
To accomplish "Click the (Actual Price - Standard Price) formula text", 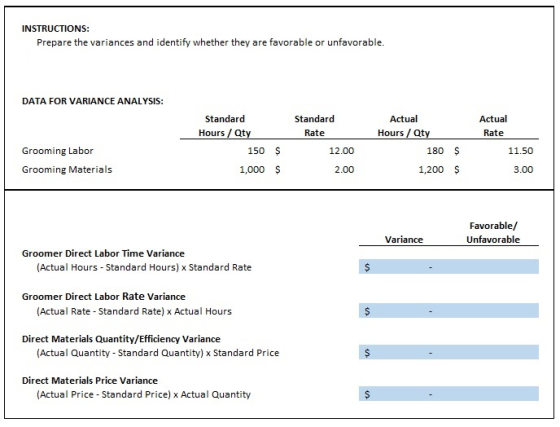I will click(144, 395).
